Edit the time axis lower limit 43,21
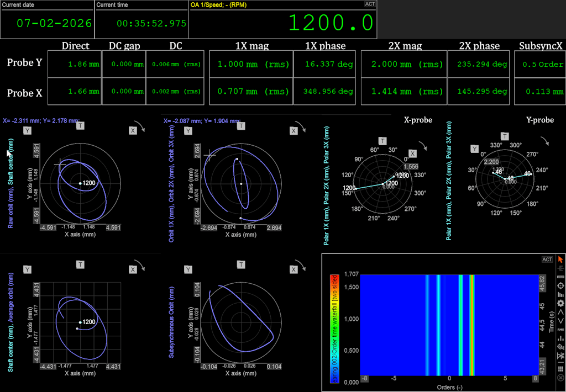Viewport: 566px width, 392px height. tap(542, 365)
